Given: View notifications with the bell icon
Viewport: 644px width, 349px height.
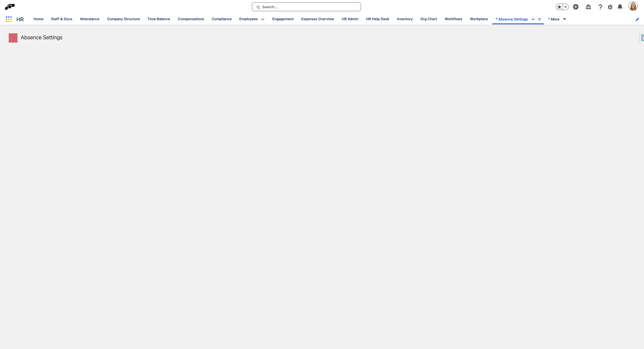Looking at the screenshot, I should (620, 7).
